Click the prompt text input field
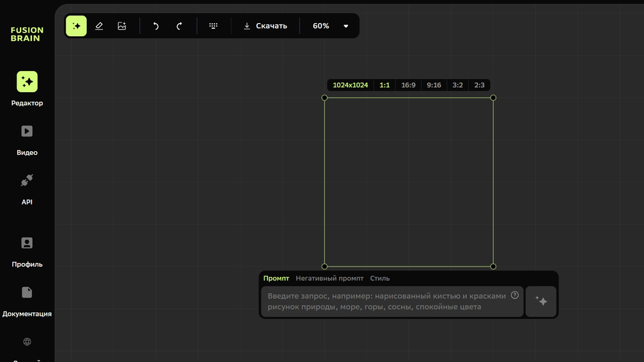 coord(392,301)
